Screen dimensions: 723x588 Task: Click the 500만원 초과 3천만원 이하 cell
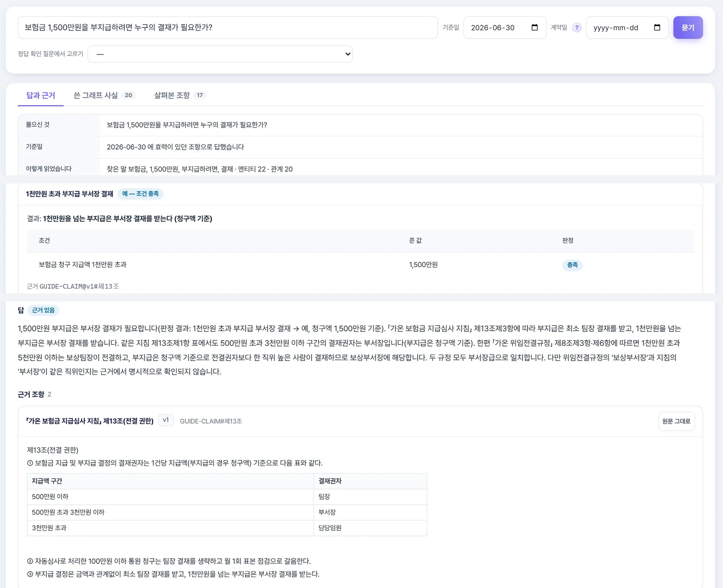(x=170, y=512)
